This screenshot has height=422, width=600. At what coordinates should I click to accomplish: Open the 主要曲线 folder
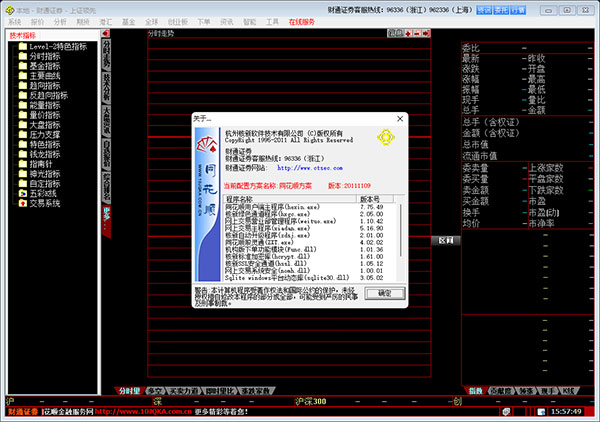(40, 76)
